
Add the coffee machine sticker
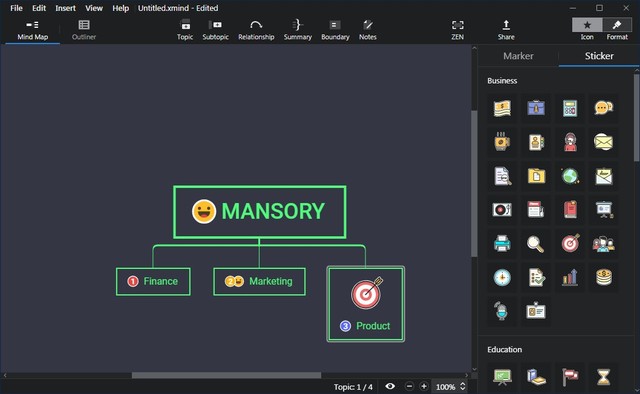tap(502, 142)
